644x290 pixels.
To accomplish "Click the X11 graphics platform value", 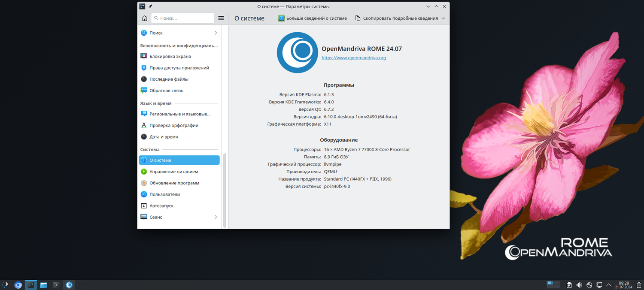I will coord(328,124).
